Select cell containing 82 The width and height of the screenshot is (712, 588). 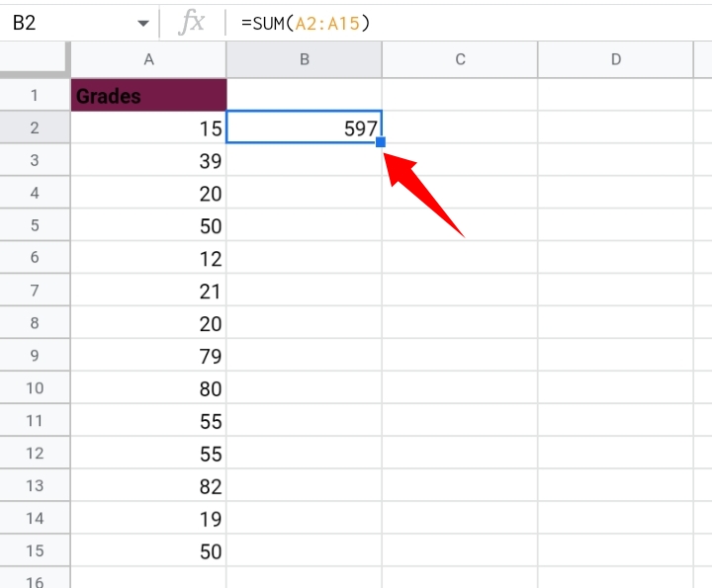click(148, 485)
